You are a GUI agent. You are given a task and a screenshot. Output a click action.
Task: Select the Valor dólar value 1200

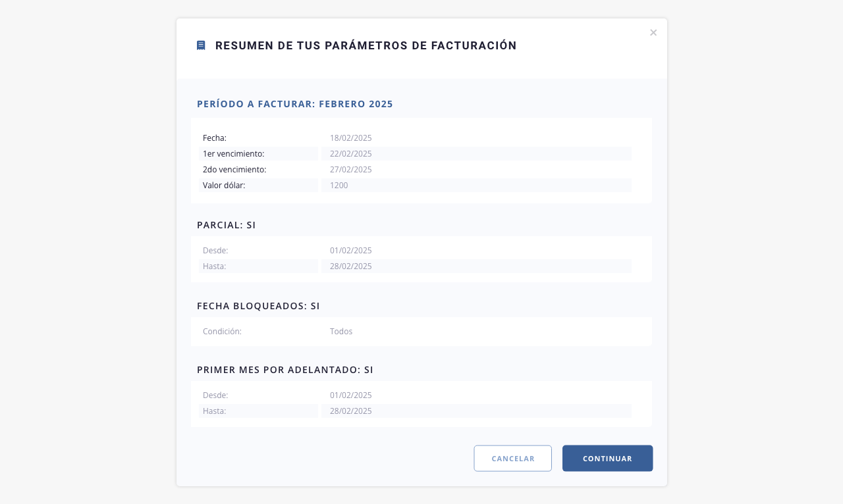pyautogui.click(x=339, y=186)
